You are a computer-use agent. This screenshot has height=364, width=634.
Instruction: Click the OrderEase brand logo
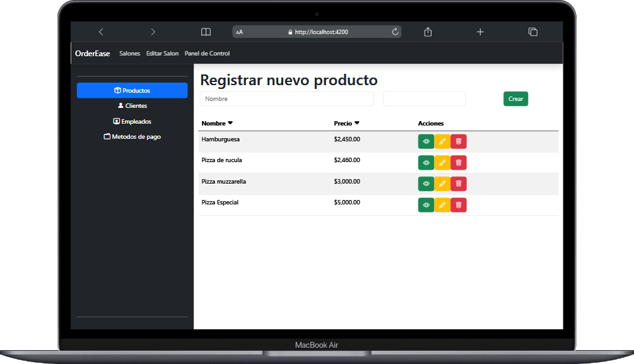click(x=93, y=54)
